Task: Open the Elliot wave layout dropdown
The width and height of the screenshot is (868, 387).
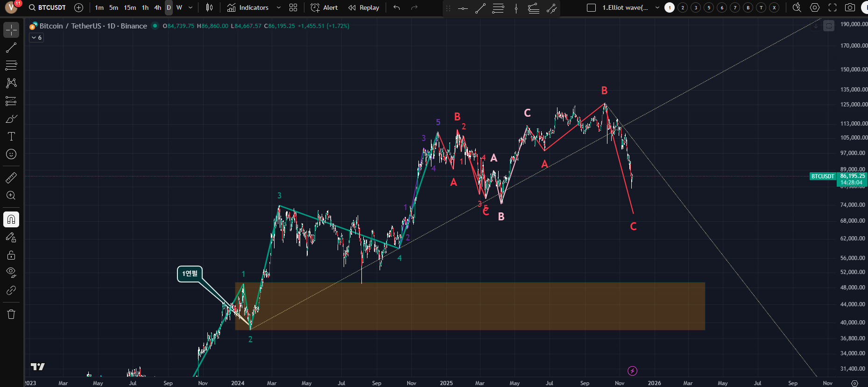Action: (x=657, y=7)
